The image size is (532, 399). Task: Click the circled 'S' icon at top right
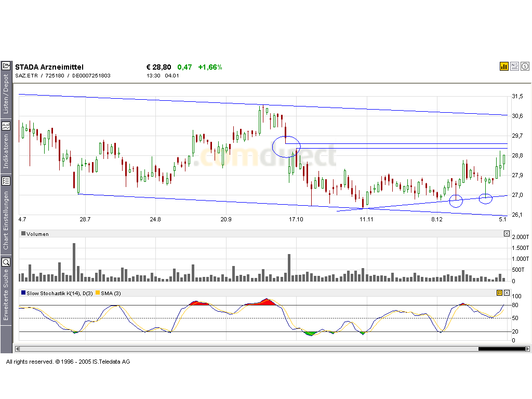coord(525,66)
